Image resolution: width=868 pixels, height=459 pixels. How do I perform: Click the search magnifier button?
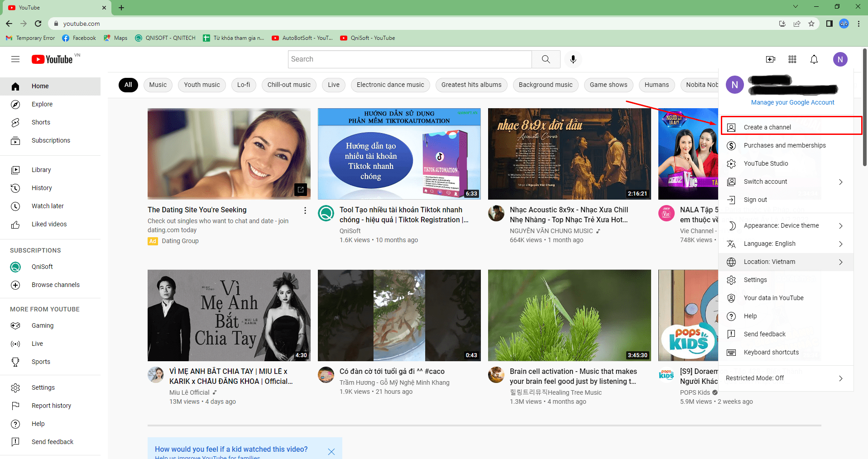tap(546, 59)
